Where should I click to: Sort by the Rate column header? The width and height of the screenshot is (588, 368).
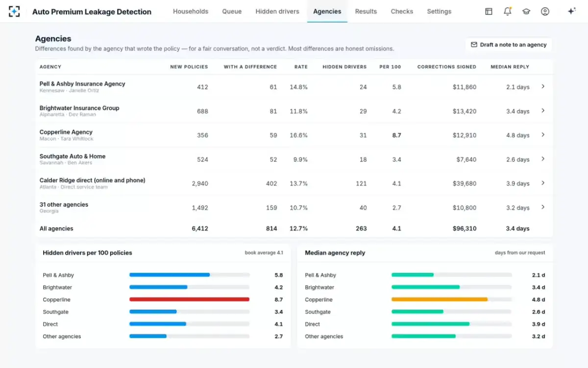point(301,67)
